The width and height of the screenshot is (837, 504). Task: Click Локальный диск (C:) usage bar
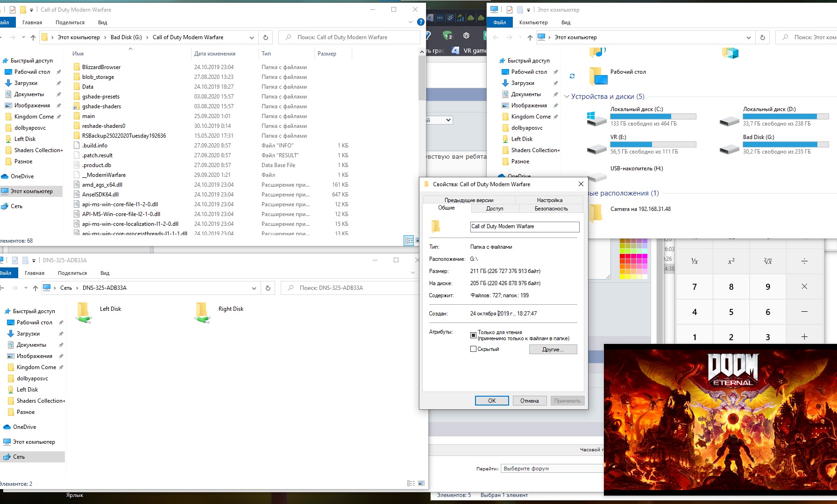click(x=653, y=117)
